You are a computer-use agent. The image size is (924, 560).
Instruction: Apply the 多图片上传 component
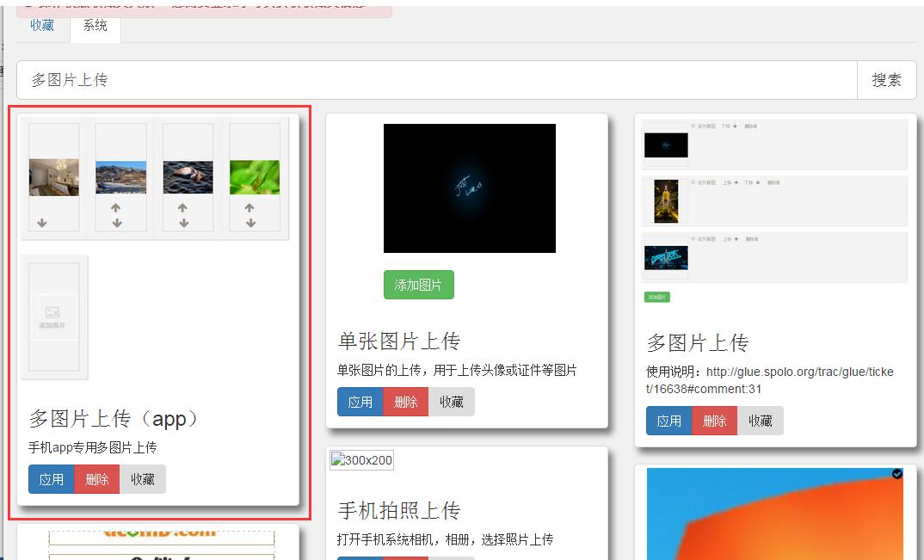coord(668,421)
